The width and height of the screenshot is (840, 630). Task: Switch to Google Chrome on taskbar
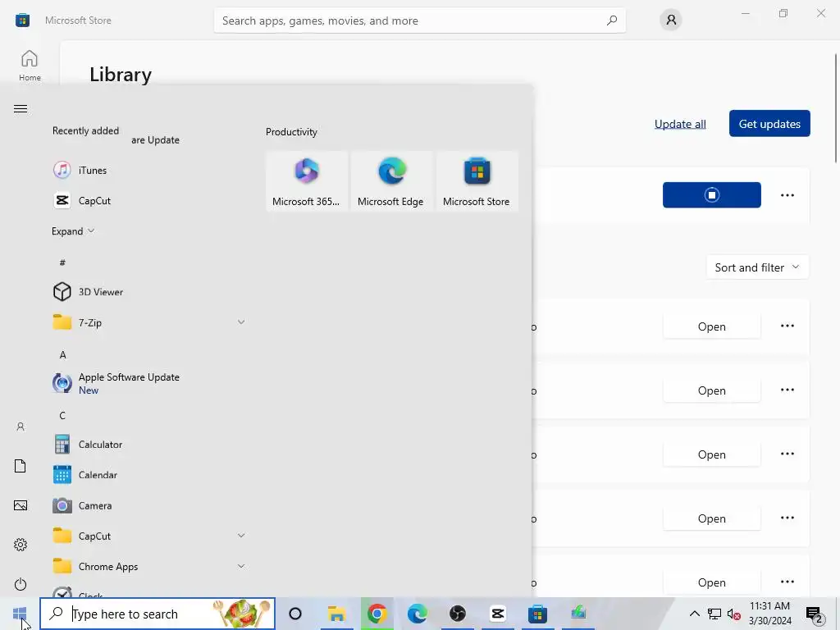pyautogui.click(x=377, y=614)
